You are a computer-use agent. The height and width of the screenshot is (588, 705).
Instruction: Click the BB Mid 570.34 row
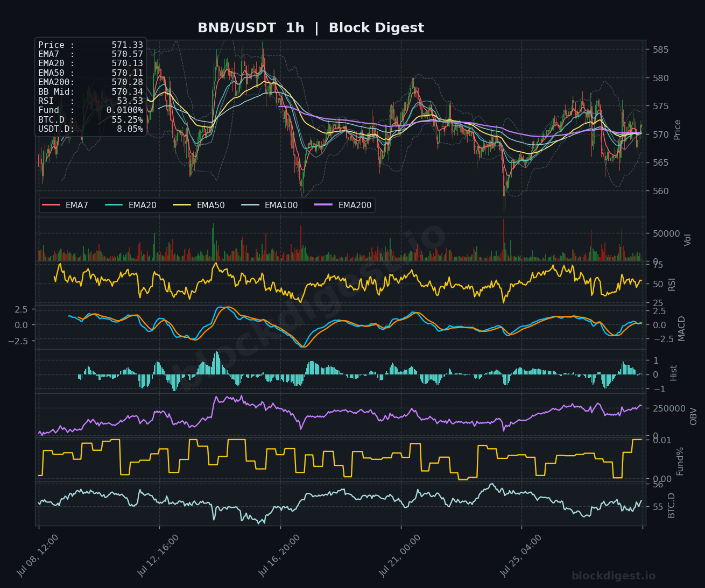[x=90, y=92]
